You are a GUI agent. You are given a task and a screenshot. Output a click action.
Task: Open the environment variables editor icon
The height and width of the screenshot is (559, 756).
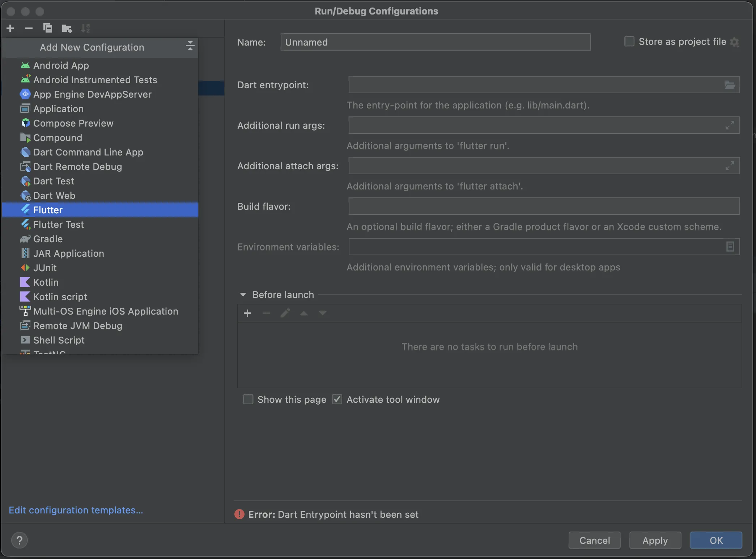730,247
